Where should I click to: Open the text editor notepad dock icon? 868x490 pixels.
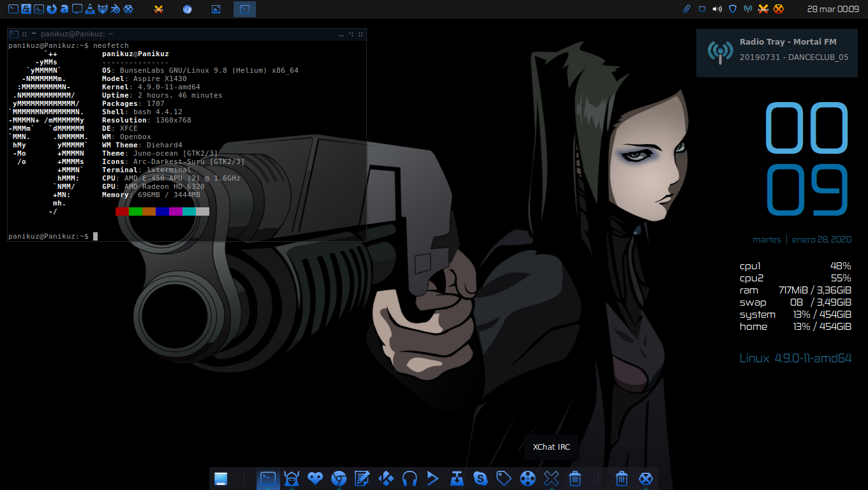(x=363, y=478)
